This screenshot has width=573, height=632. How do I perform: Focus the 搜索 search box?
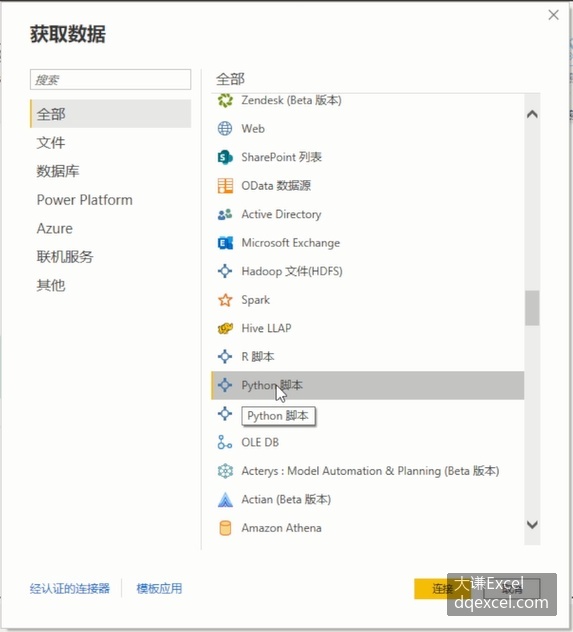[x=110, y=79]
